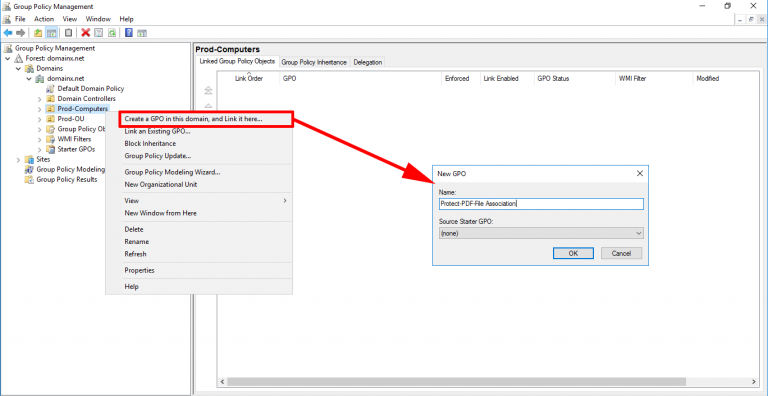Viewport: 768px width, 396px height.
Task: Click the Starter GPOs folder icon
Action: point(50,149)
